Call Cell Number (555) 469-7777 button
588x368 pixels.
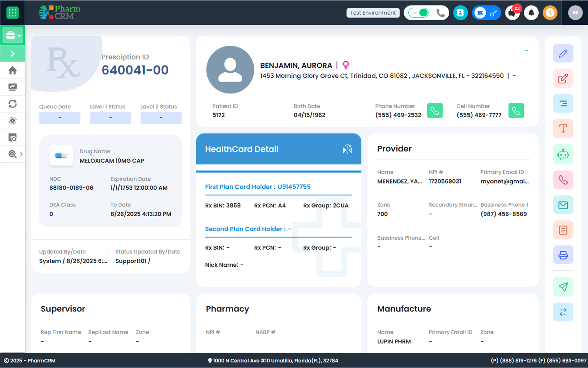(x=516, y=111)
